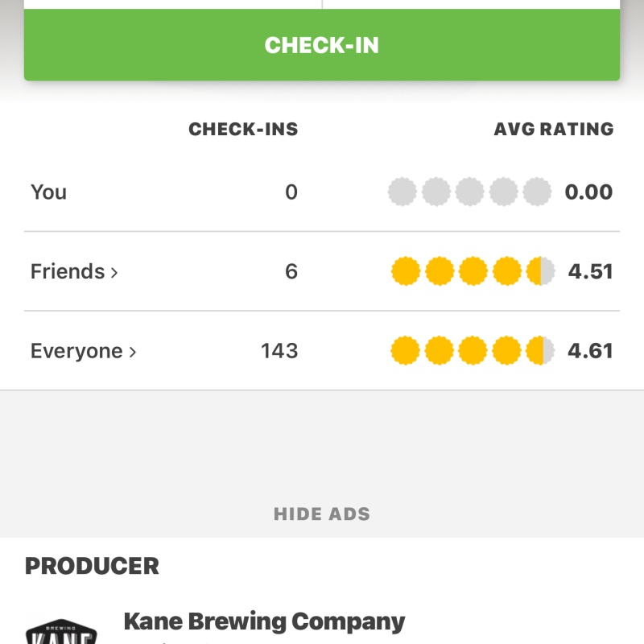Click the HIDE ADS link

[x=322, y=514]
